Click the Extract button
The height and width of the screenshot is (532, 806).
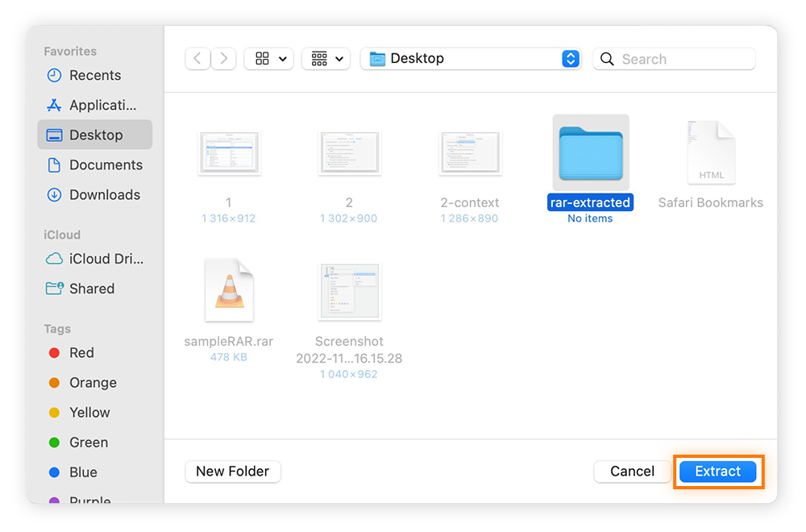click(718, 472)
